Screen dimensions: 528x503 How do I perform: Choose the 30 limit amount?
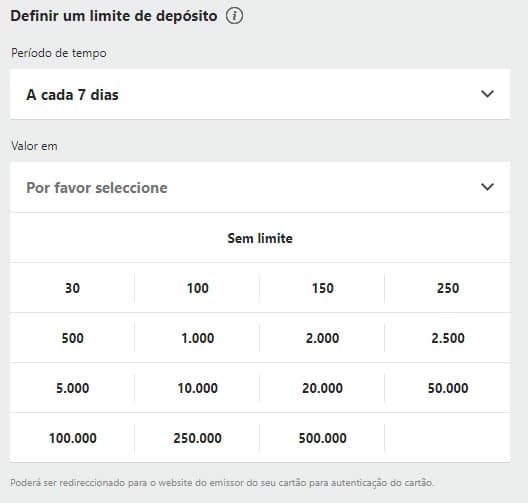point(72,288)
